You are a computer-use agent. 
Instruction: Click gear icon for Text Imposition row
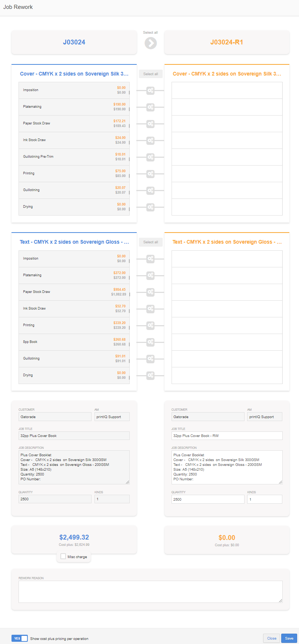coord(150,259)
